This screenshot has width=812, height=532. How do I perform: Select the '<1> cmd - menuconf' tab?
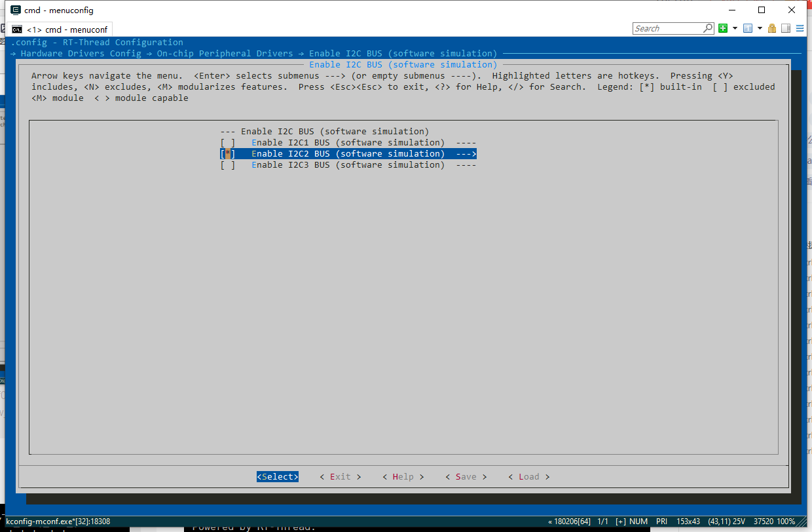[60, 29]
